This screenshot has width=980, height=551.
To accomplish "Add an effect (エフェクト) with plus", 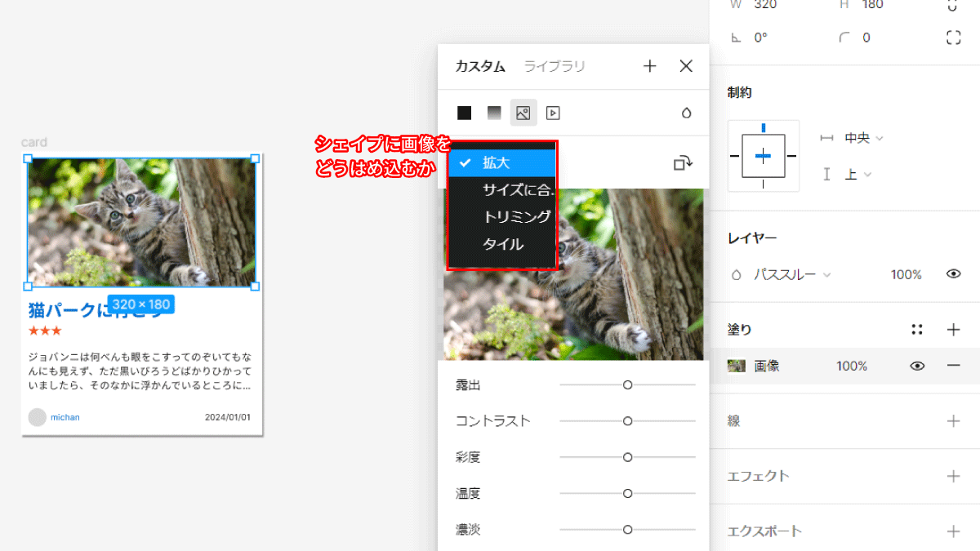I will tap(953, 476).
